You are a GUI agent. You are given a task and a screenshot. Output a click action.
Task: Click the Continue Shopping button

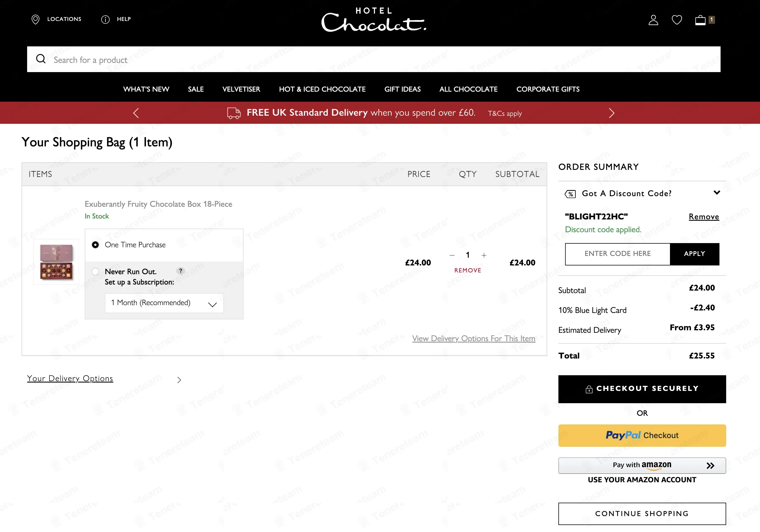[642, 514]
